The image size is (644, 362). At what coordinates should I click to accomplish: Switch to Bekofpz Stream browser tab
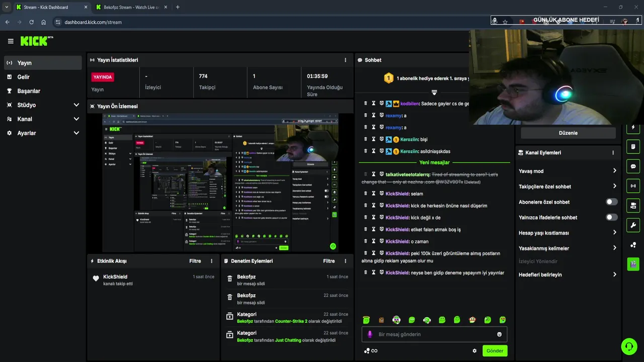(131, 7)
